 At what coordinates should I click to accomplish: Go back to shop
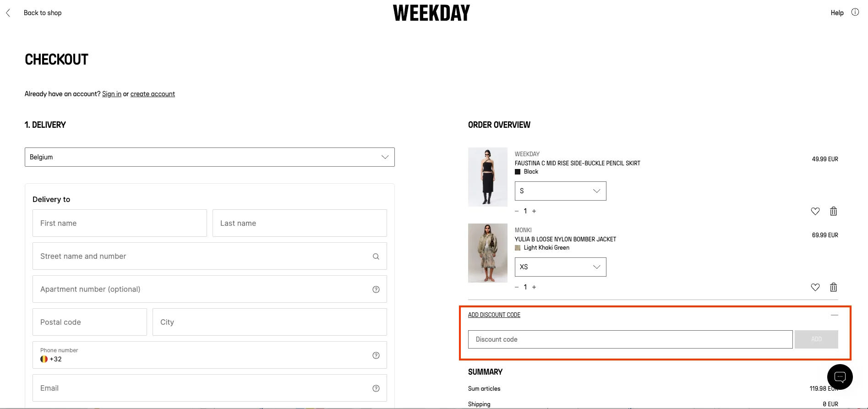42,12
